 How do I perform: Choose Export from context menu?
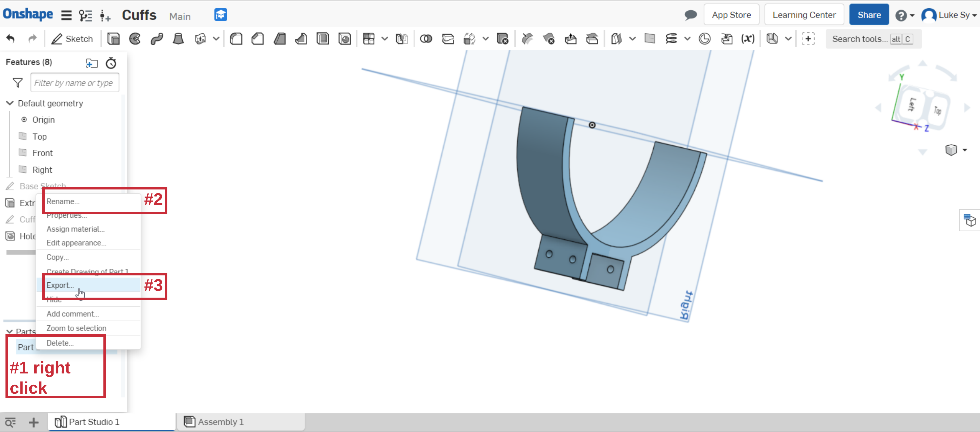pyautogui.click(x=89, y=285)
